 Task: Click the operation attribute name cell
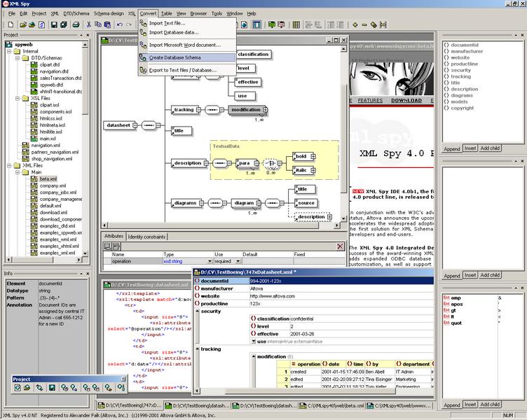coord(137,261)
